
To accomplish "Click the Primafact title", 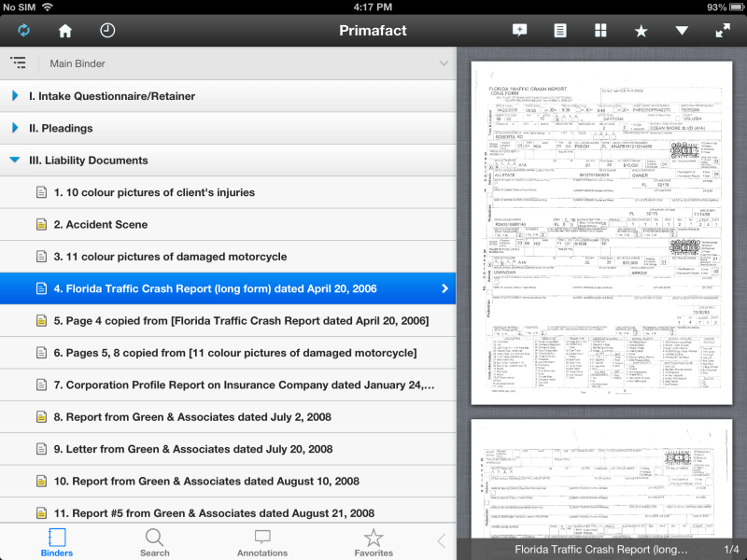I will point(373,31).
